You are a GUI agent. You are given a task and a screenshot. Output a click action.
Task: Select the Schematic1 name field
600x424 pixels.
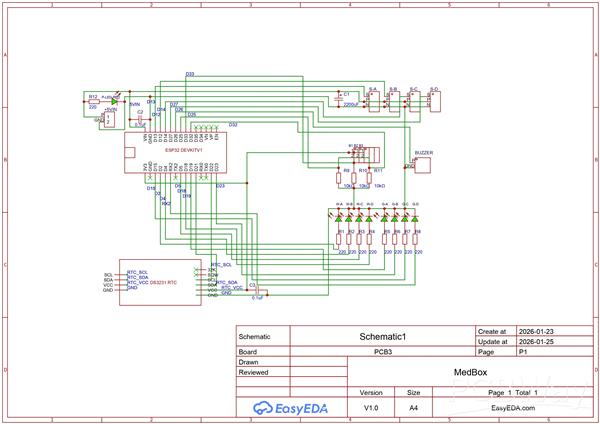point(382,337)
